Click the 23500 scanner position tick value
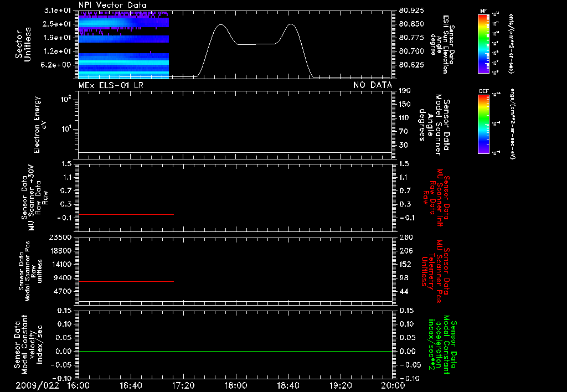567x392 pixels. pyautogui.click(x=60, y=238)
